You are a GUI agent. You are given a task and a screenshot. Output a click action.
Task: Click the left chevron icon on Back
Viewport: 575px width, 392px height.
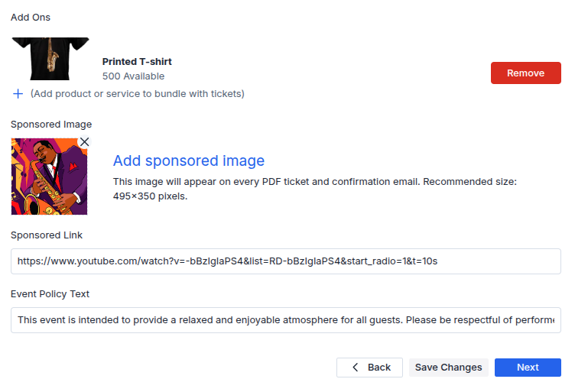tap(355, 367)
